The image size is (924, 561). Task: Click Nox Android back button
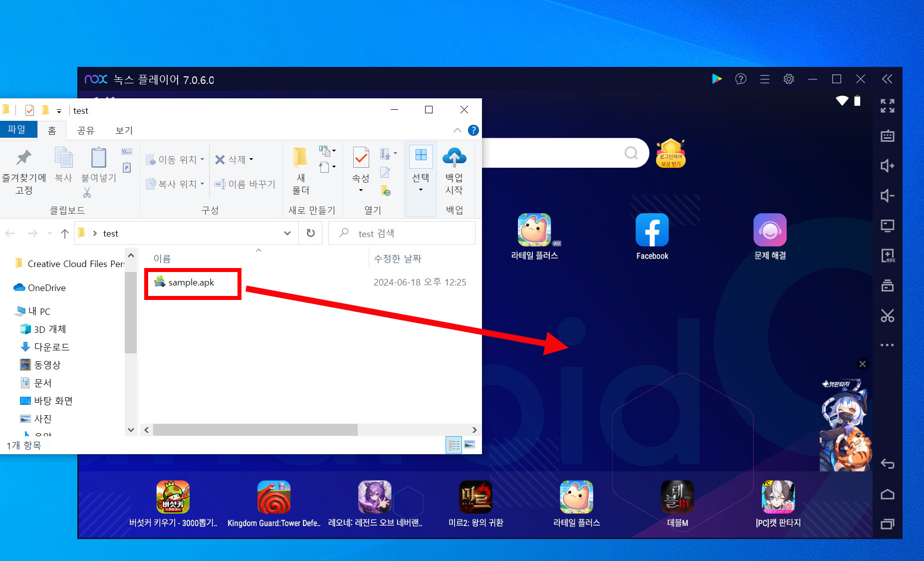pyautogui.click(x=887, y=464)
